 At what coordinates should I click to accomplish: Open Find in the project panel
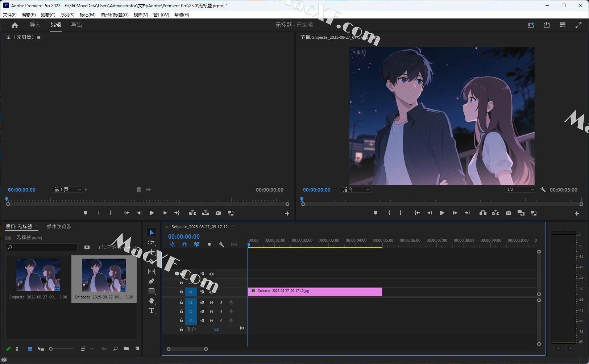coord(115,349)
